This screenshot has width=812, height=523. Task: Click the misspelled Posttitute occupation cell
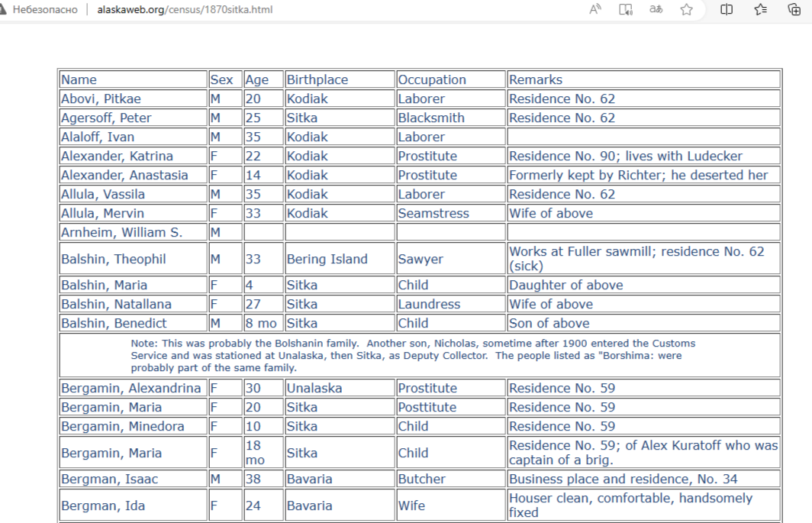(x=450, y=407)
